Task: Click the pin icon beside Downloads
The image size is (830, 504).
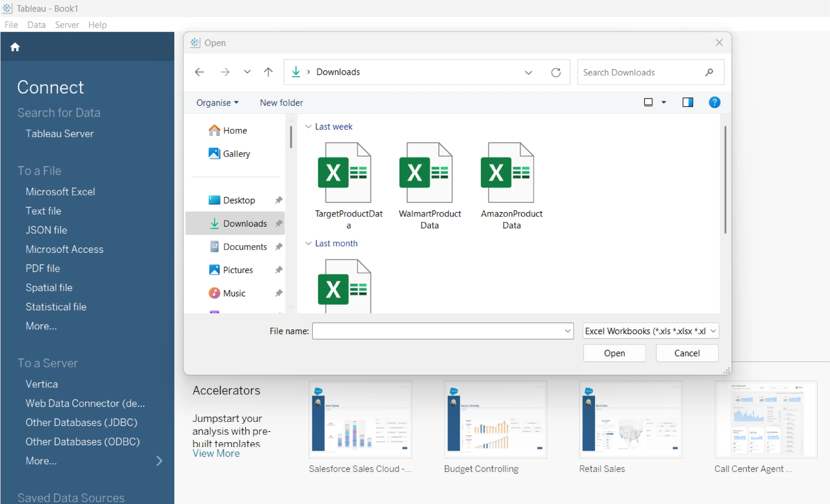Action: click(x=279, y=223)
